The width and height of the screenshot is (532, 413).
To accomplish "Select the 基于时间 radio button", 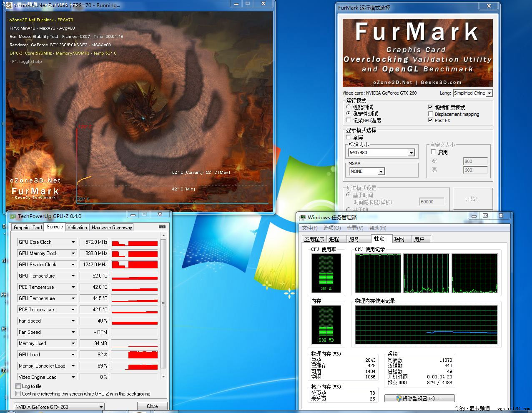I will 349,195.
